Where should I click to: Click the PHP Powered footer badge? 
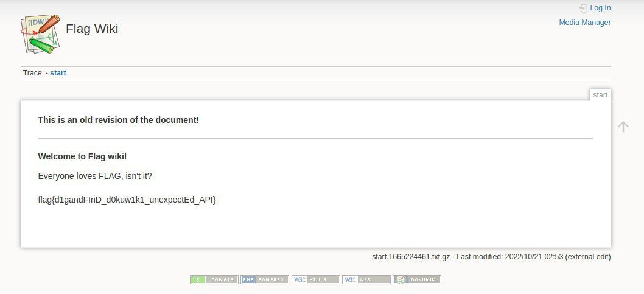264,279
